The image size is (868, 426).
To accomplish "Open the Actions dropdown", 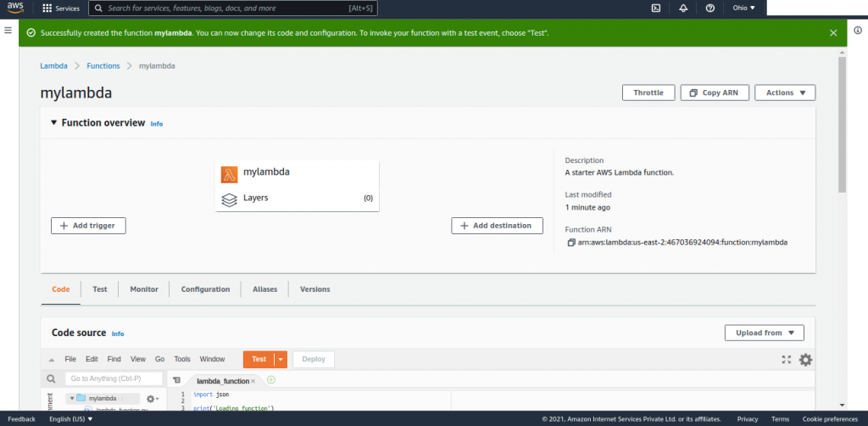I will tap(785, 92).
